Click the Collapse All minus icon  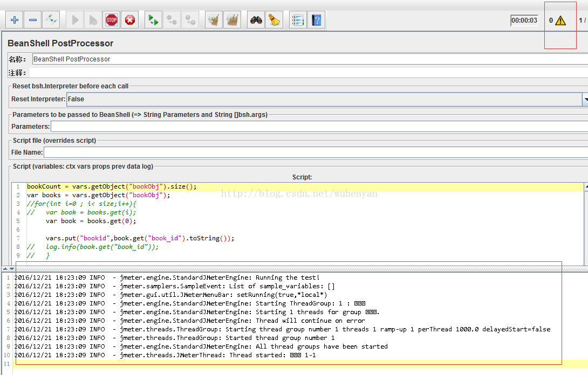[x=32, y=20]
